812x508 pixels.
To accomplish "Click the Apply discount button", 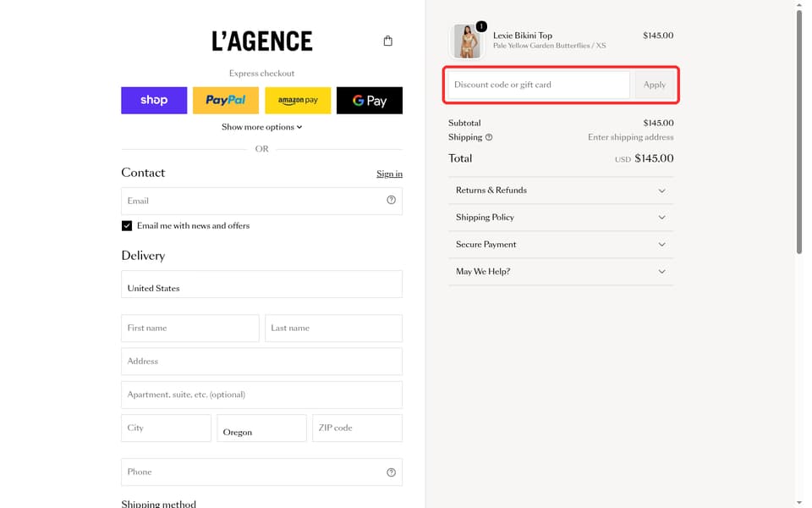I will (x=655, y=85).
